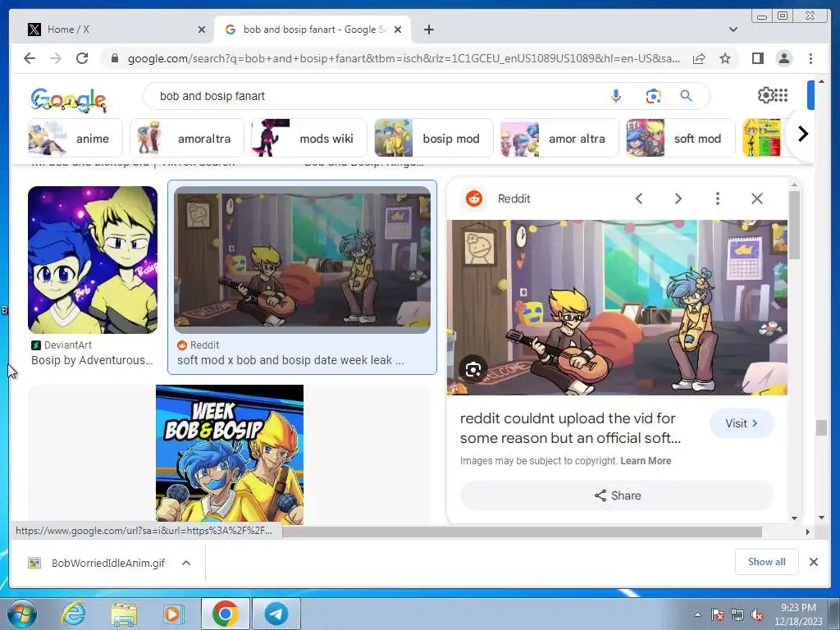Click the horizontal scrollbar
Screen dimensions: 840x630
(522, 532)
